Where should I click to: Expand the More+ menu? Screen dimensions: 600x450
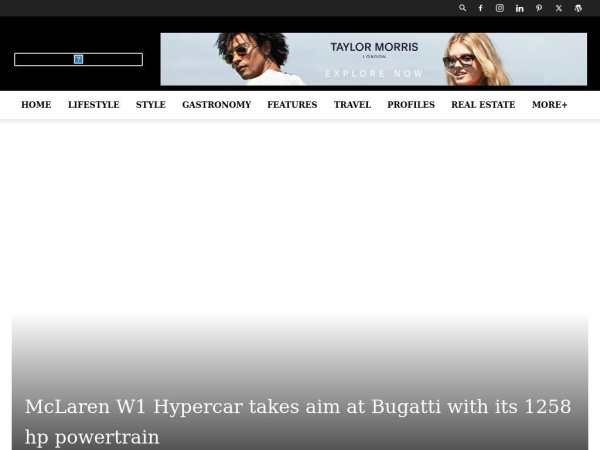click(549, 105)
